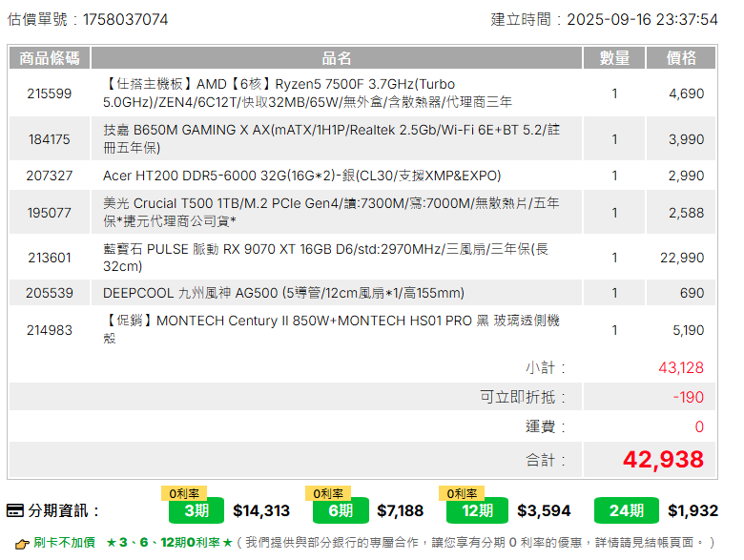Click the 技嘉 B650M GAMING X AX product name
744x560 pixels.
(x=331, y=138)
